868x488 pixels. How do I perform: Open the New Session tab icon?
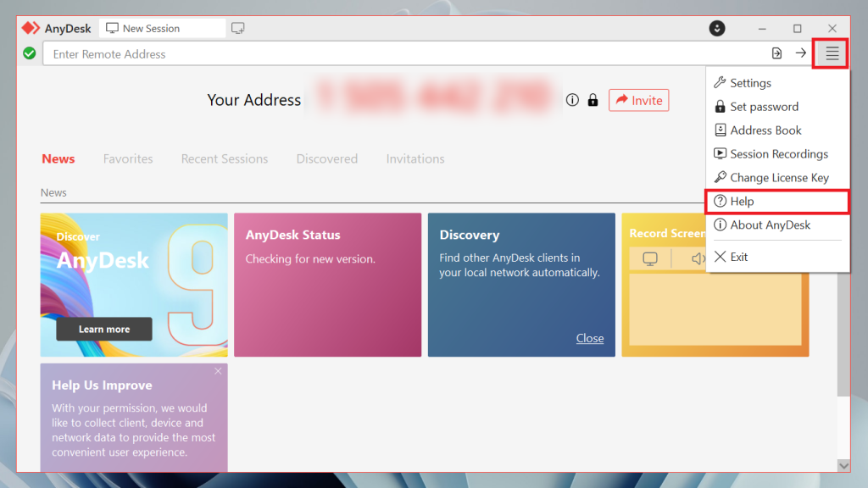111,28
